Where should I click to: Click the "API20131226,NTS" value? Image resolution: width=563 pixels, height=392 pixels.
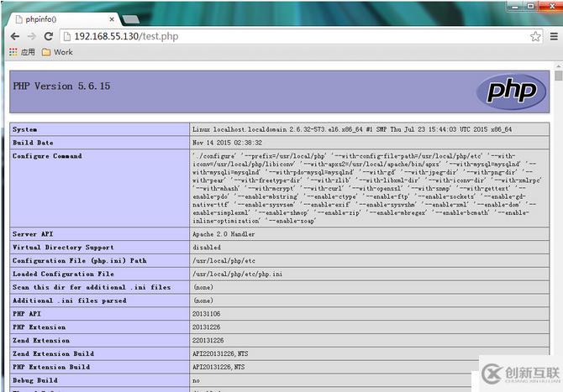pos(218,367)
